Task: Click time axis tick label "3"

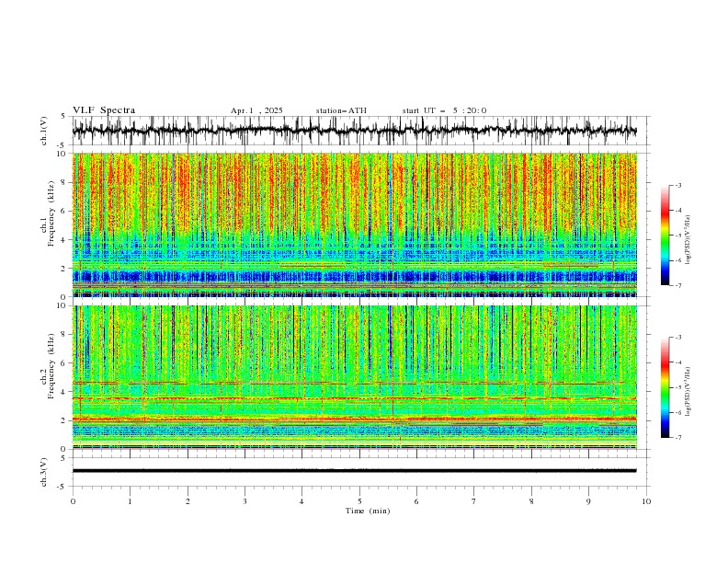Action: pos(245,501)
